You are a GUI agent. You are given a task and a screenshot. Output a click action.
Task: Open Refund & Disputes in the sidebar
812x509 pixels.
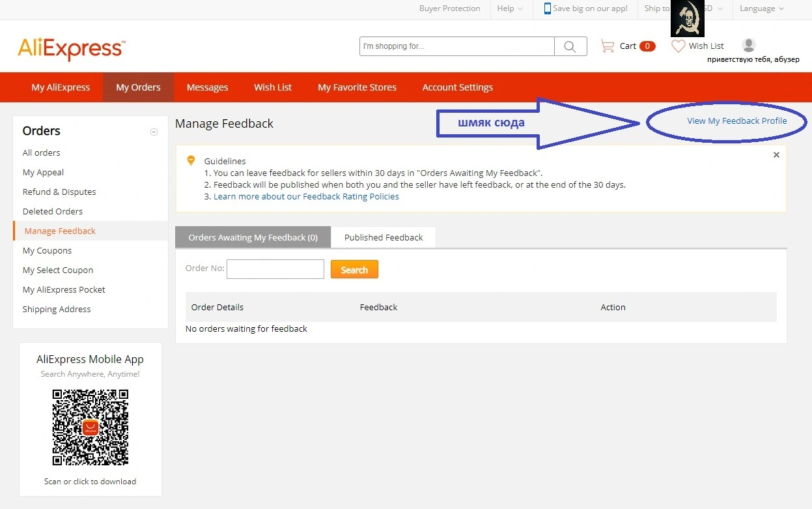(59, 192)
